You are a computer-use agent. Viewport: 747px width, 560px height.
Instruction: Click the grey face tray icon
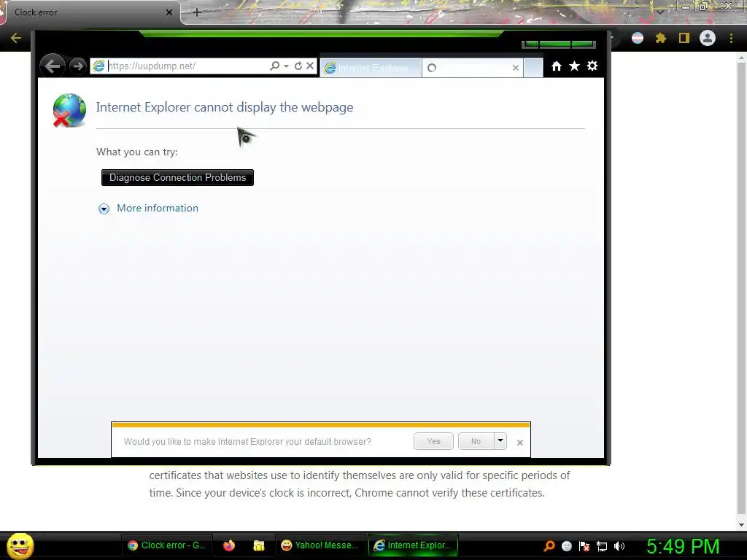point(566,546)
